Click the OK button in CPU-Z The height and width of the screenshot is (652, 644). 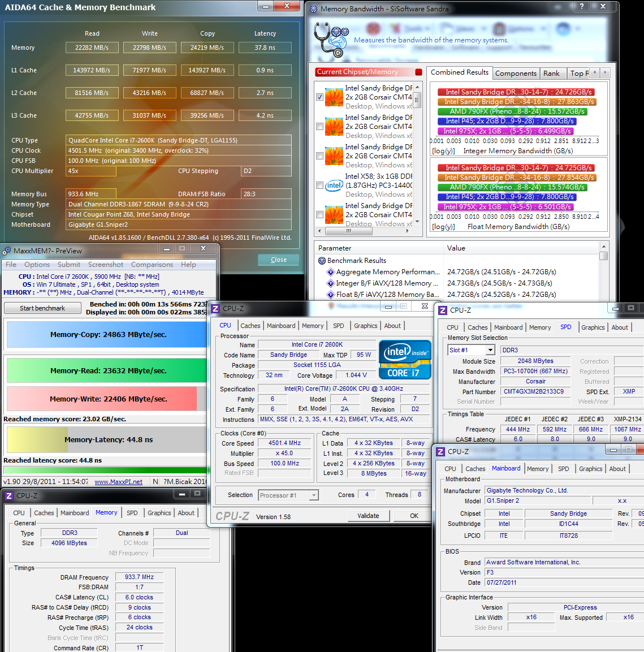tap(414, 516)
